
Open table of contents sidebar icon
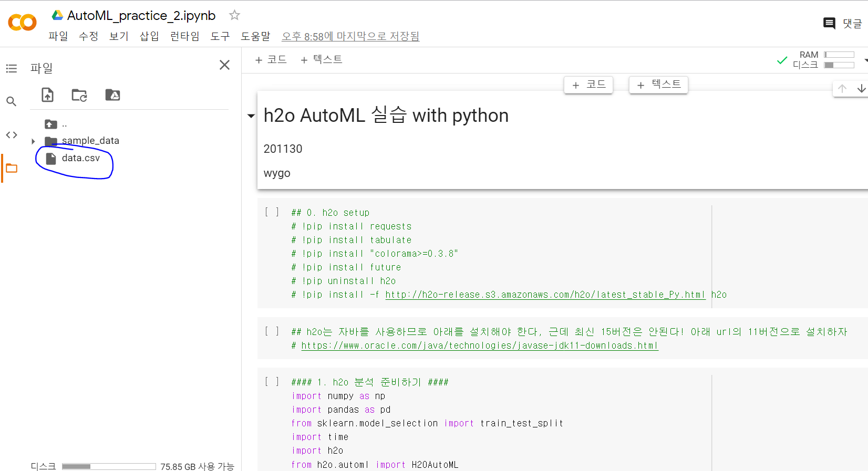(12, 68)
